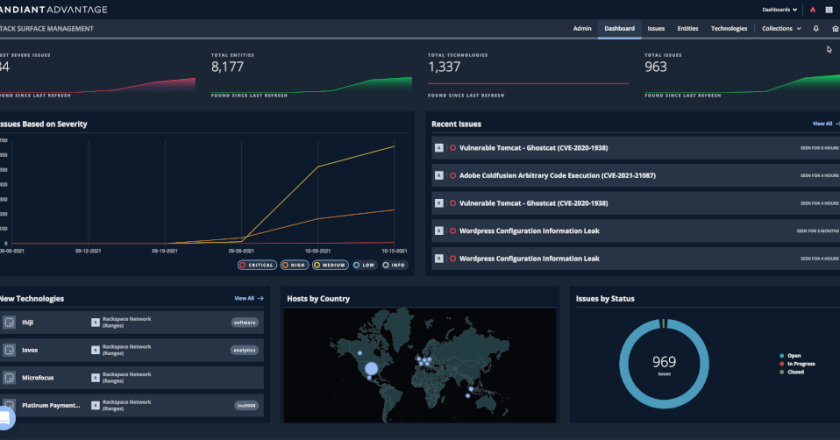The width and height of the screenshot is (840, 440).
Task: Click the Total Issues 963 stat
Action: coord(656,66)
